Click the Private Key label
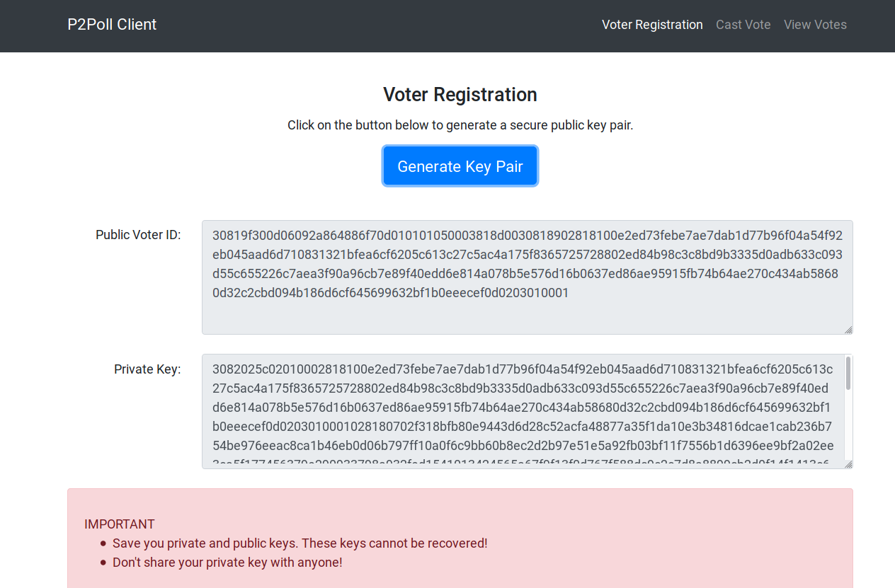 pyautogui.click(x=147, y=369)
